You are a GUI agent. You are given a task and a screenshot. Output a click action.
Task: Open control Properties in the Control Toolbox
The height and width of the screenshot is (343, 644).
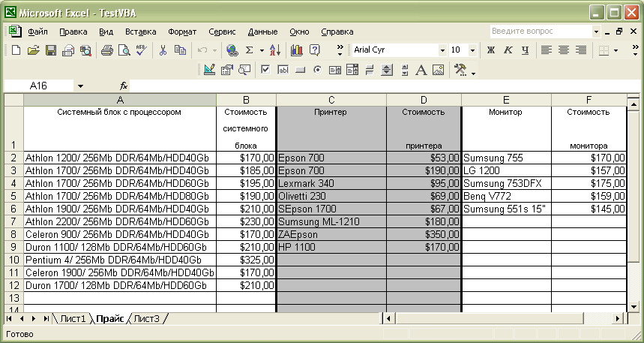click(226, 70)
